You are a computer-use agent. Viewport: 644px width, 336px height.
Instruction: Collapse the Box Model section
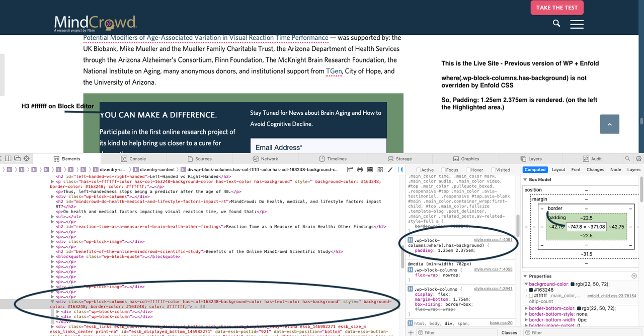(x=526, y=179)
